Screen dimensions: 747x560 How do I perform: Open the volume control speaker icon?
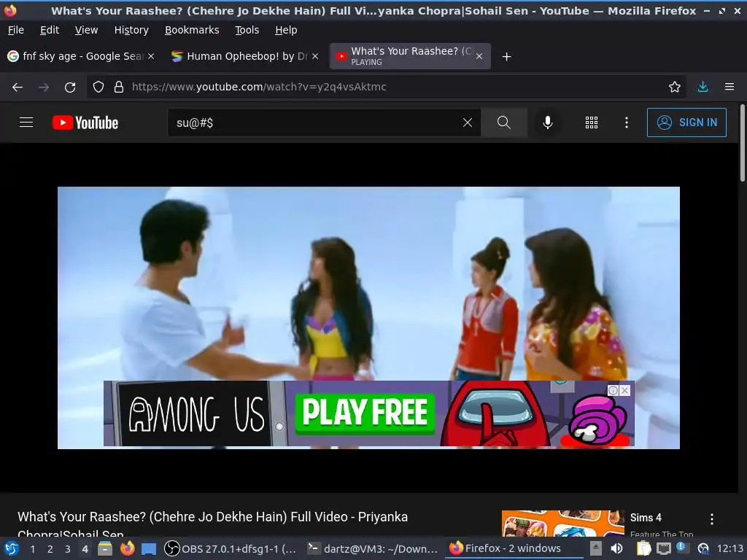(x=616, y=549)
